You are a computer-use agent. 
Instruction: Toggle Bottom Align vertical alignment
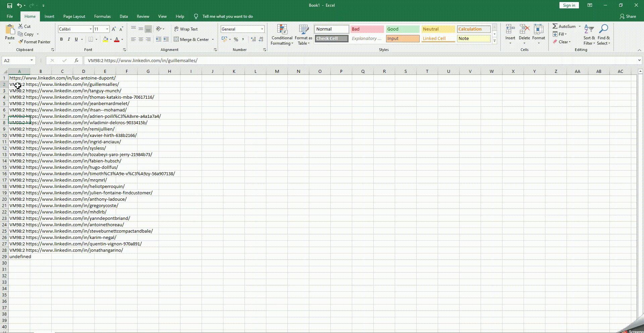[x=148, y=29]
